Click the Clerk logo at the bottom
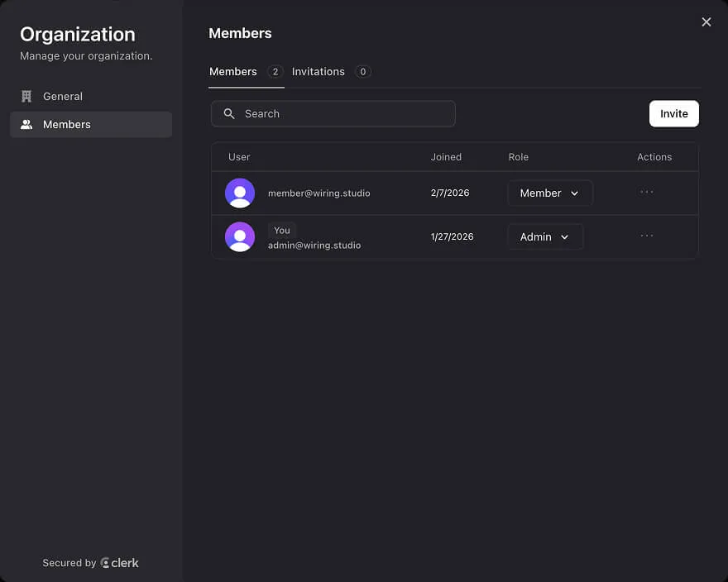 120,562
